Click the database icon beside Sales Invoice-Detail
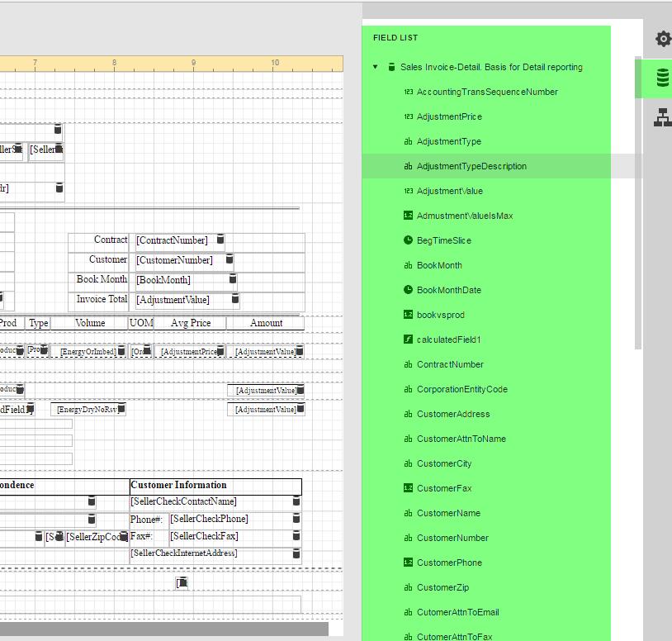Viewport: 672px width, 641px height. point(391,68)
